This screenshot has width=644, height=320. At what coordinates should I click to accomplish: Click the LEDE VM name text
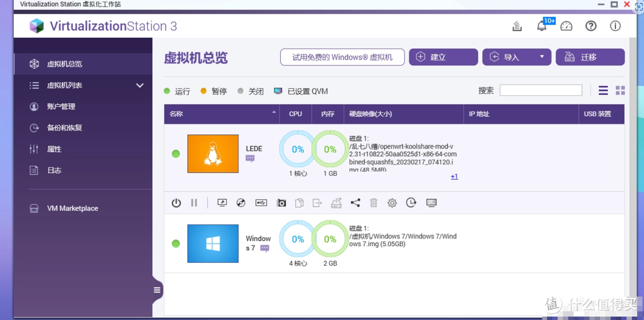pos(254,149)
